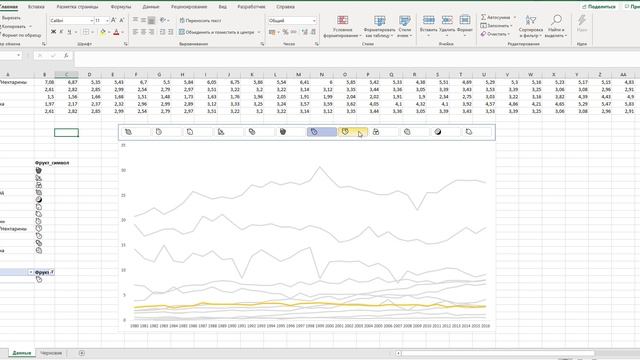Screen dimensions: 640x360
Task: Increase the cell indent
Action: coord(171,32)
